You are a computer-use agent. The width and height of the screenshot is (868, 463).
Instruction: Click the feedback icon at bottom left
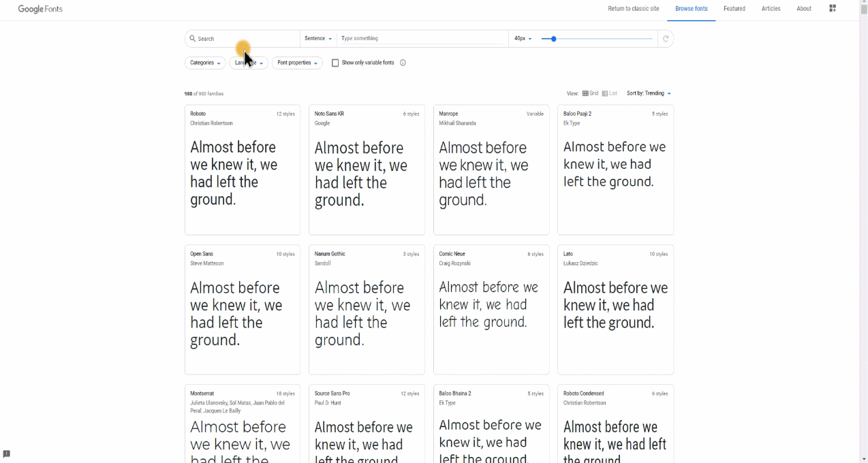coord(7,454)
